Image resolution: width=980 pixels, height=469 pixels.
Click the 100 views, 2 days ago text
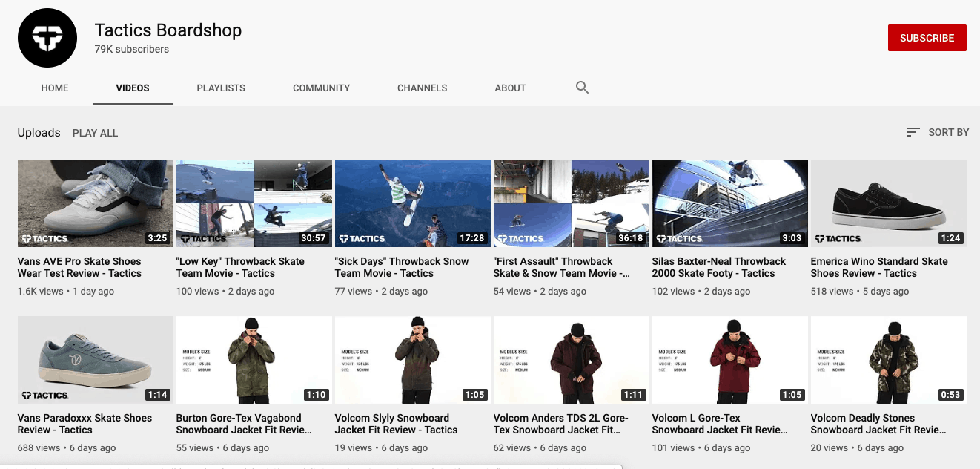click(x=225, y=292)
